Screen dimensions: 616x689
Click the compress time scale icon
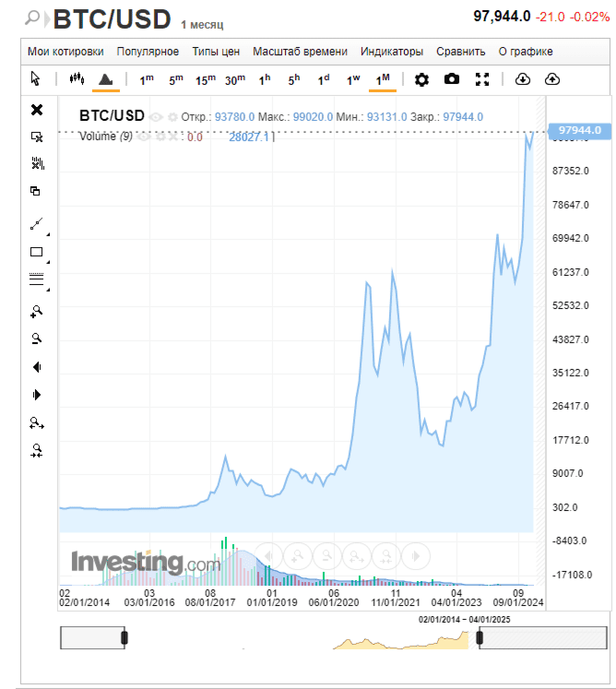[37, 451]
